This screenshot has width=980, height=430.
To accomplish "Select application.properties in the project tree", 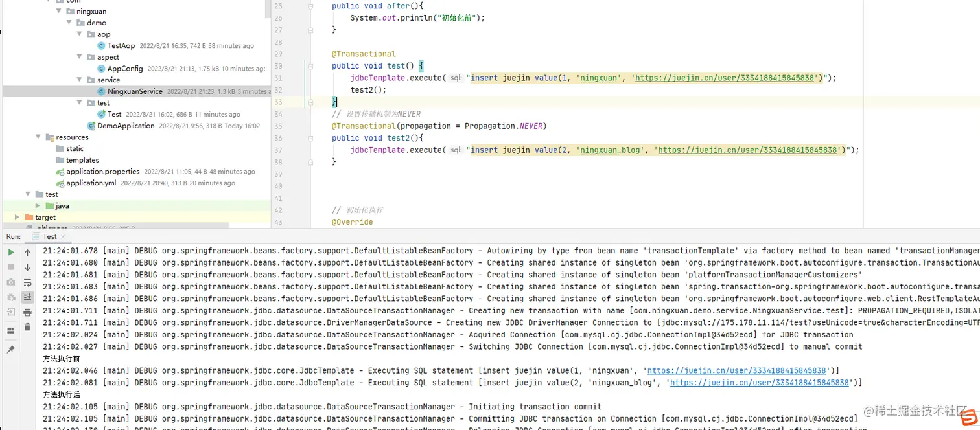I will tap(103, 172).
